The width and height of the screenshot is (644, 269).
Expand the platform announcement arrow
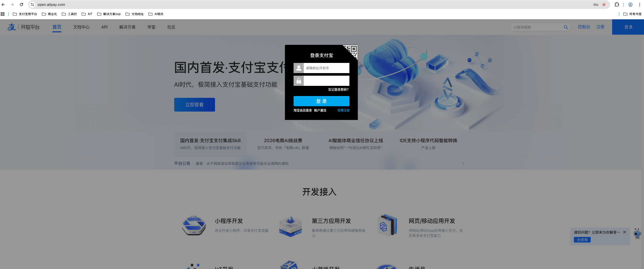coord(463,164)
